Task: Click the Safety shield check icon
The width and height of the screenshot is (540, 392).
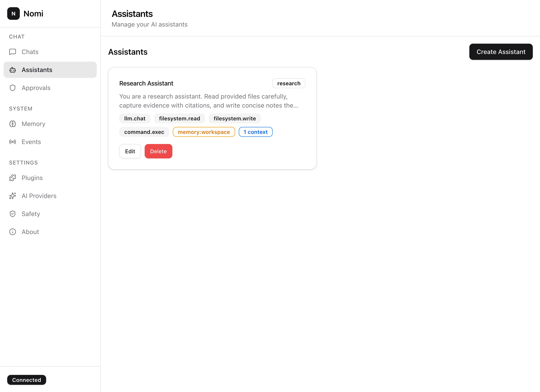Action: (x=13, y=214)
